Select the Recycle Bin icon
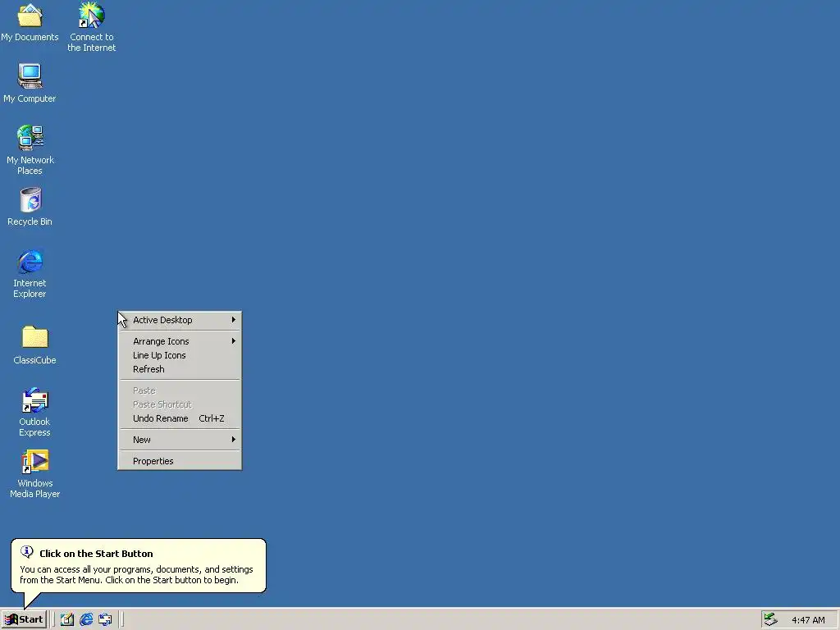840x630 pixels. 30,200
